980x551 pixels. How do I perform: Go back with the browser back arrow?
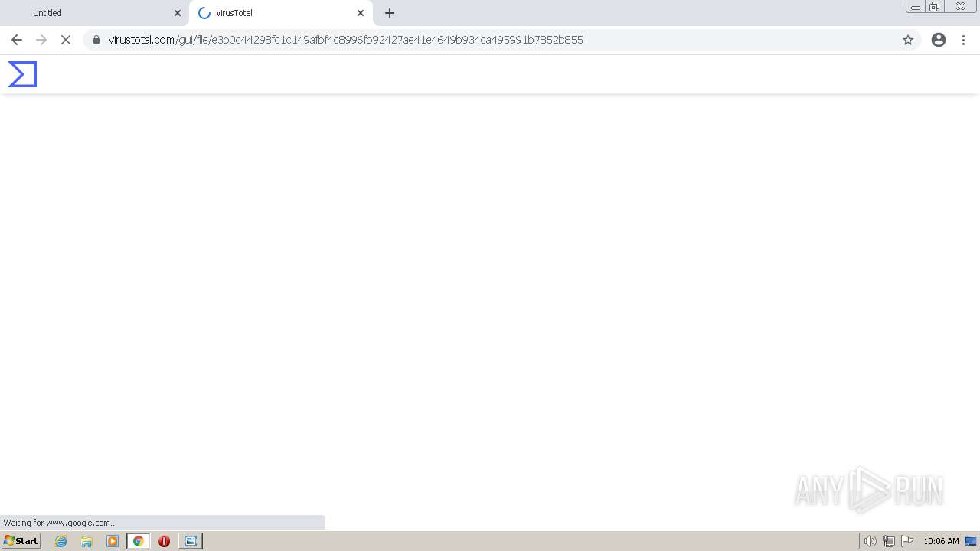click(x=17, y=40)
